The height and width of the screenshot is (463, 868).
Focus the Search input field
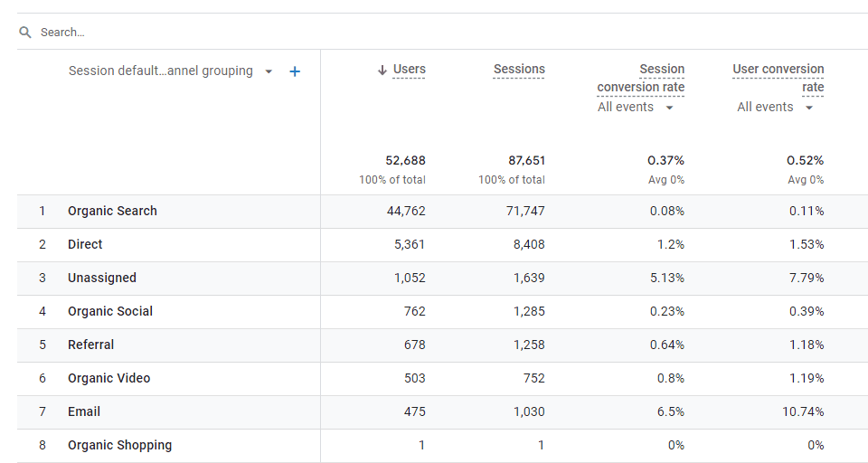[443, 33]
